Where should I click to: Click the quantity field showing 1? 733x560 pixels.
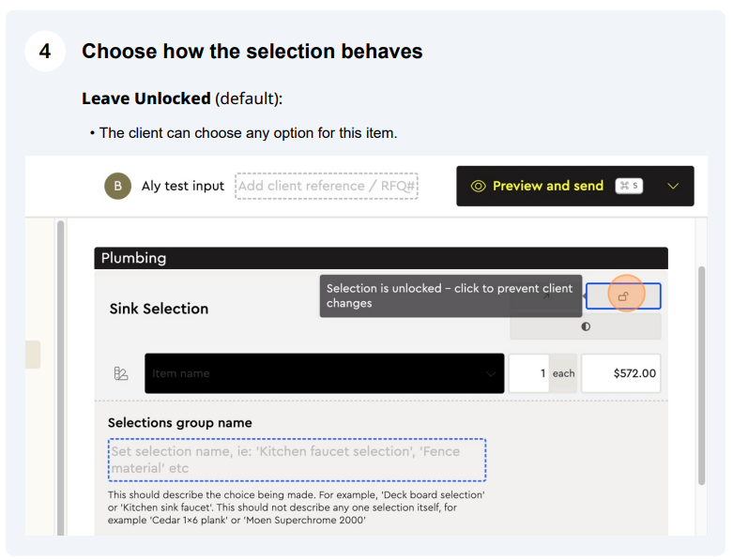(x=528, y=373)
